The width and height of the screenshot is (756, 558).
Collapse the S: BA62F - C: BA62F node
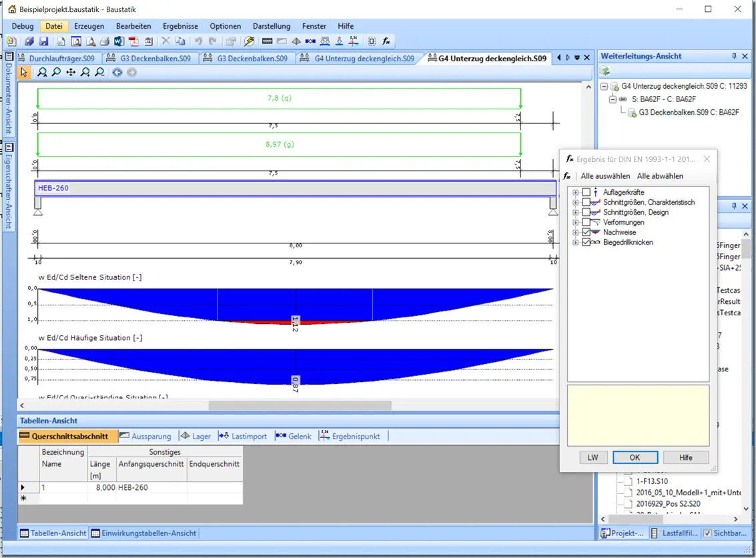pyautogui.click(x=613, y=99)
